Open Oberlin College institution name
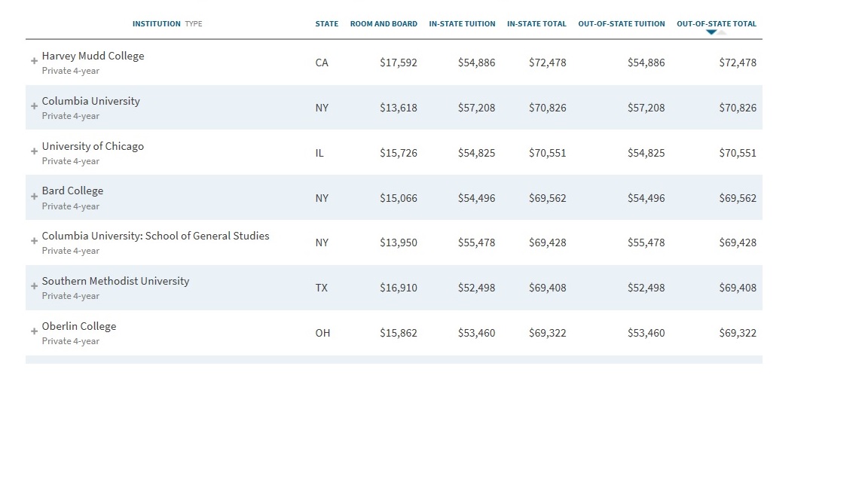This screenshot has height=488, width=868. [79, 326]
